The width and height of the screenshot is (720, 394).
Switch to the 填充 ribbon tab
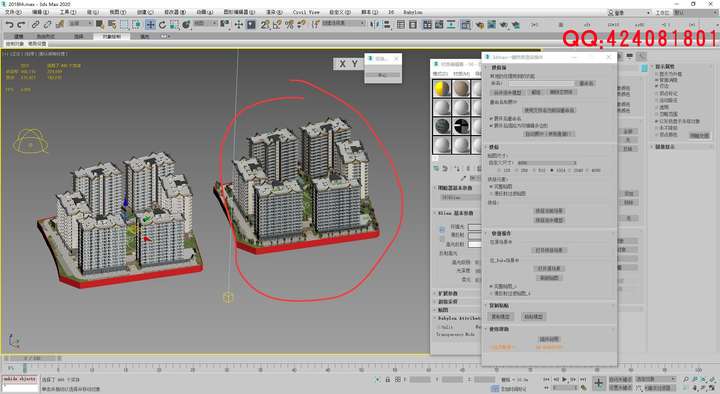pos(145,36)
